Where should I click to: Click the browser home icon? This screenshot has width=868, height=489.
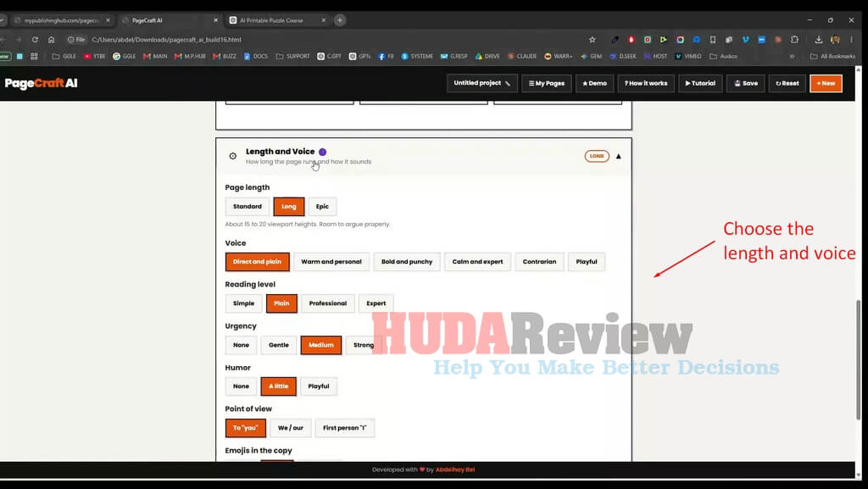click(x=52, y=40)
